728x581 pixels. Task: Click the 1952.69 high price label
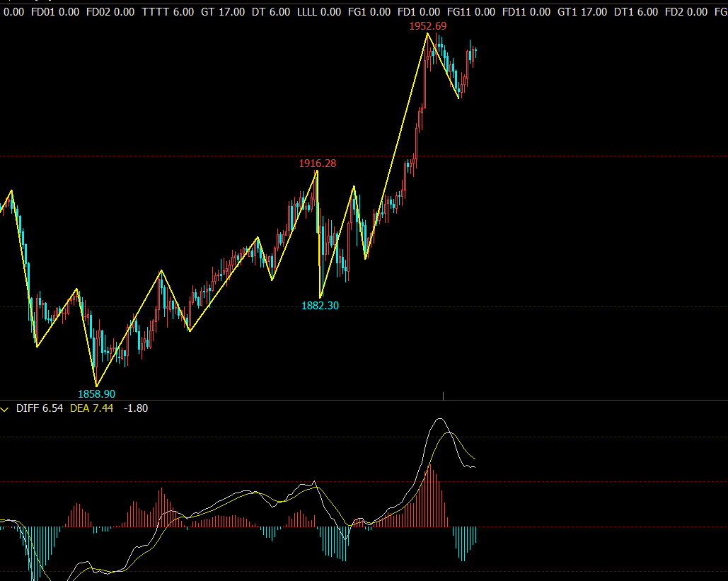pos(427,26)
